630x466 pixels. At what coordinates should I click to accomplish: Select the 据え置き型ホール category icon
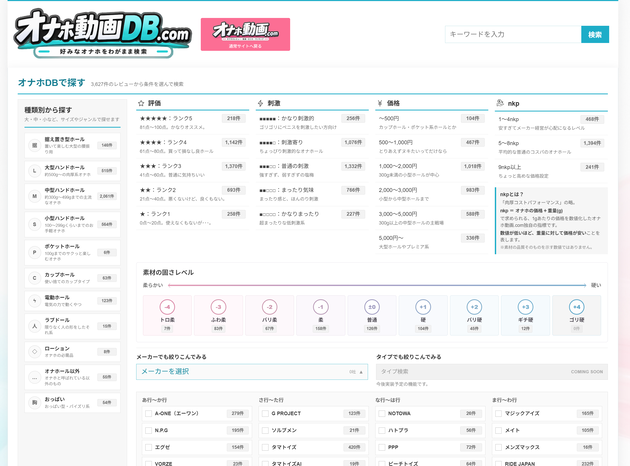[x=35, y=145]
